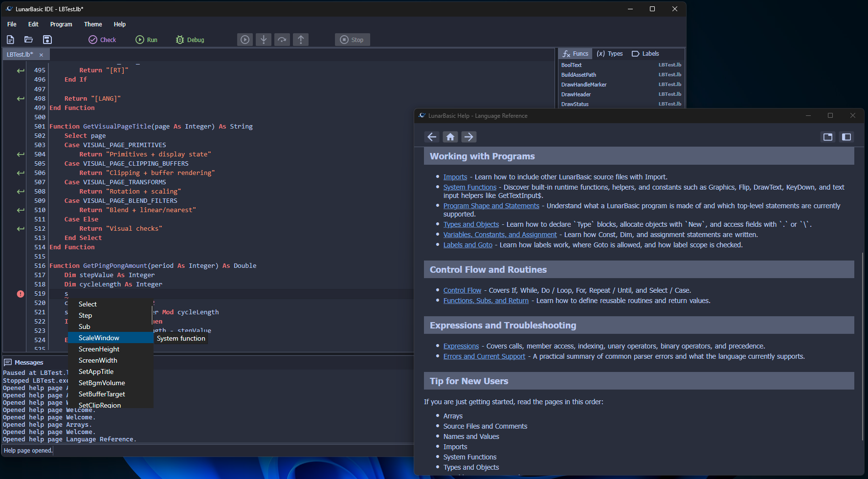868x479 pixels.
Task: Navigate back in the help browser
Action: (432, 137)
